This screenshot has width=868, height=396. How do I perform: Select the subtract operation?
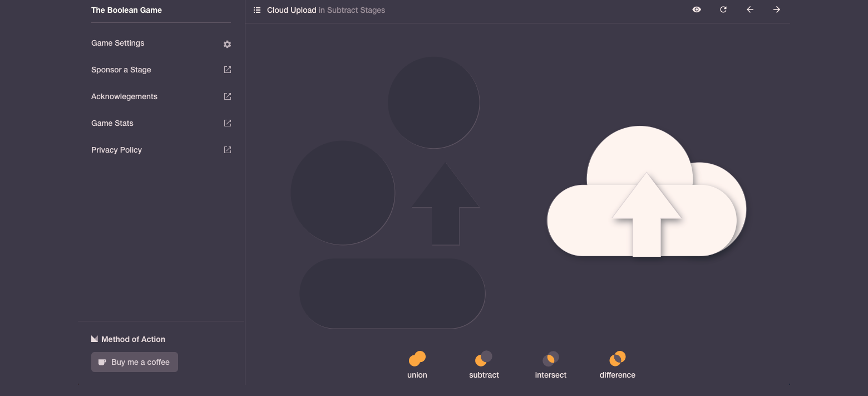point(484,365)
